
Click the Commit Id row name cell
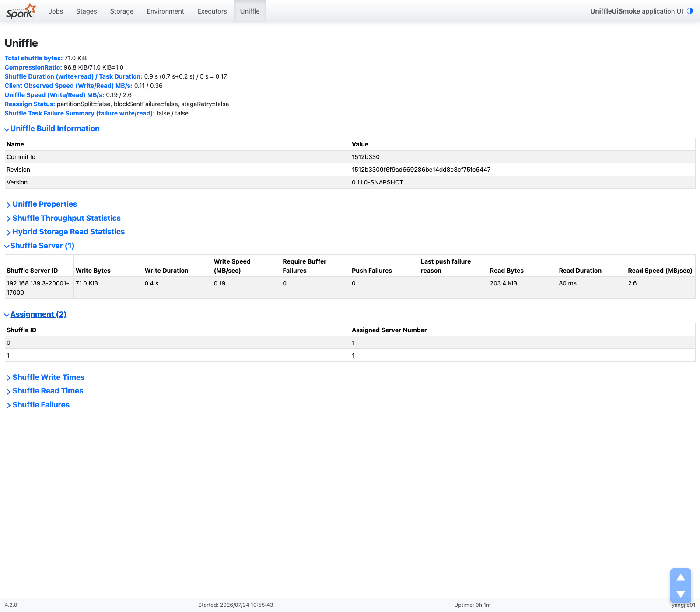click(177, 157)
